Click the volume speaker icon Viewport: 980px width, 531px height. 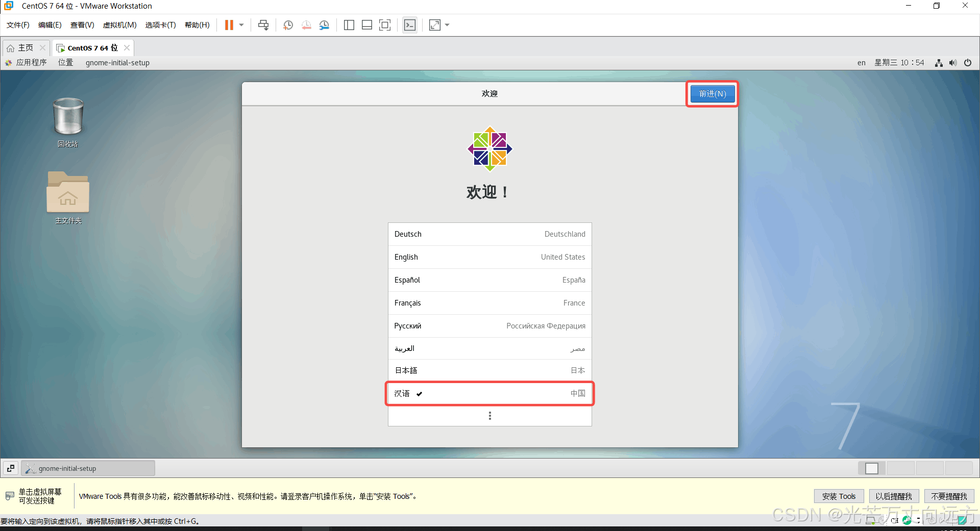click(952, 63)
